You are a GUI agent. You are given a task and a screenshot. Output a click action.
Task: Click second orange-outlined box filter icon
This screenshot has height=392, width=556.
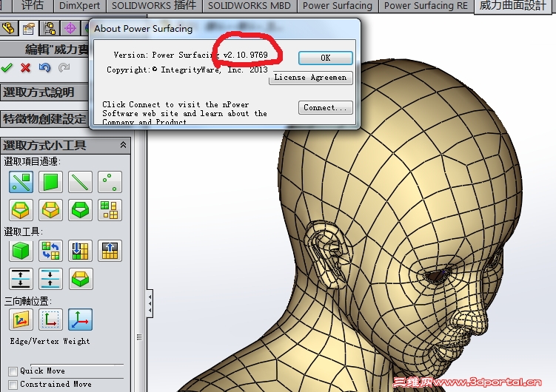(50, 210)
